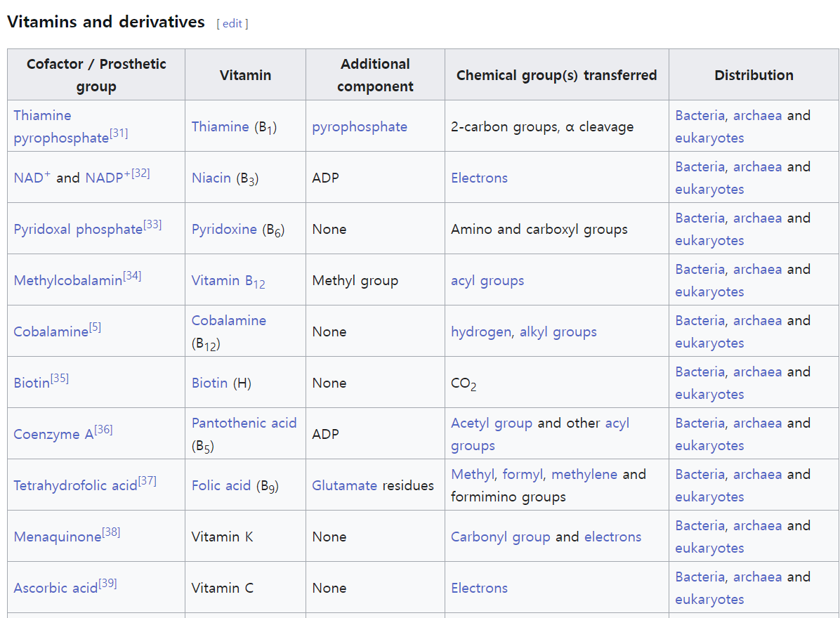Open the Menaquinone cofactor link
This screenshot has height=618, width=840.
(x=58, y=537)
